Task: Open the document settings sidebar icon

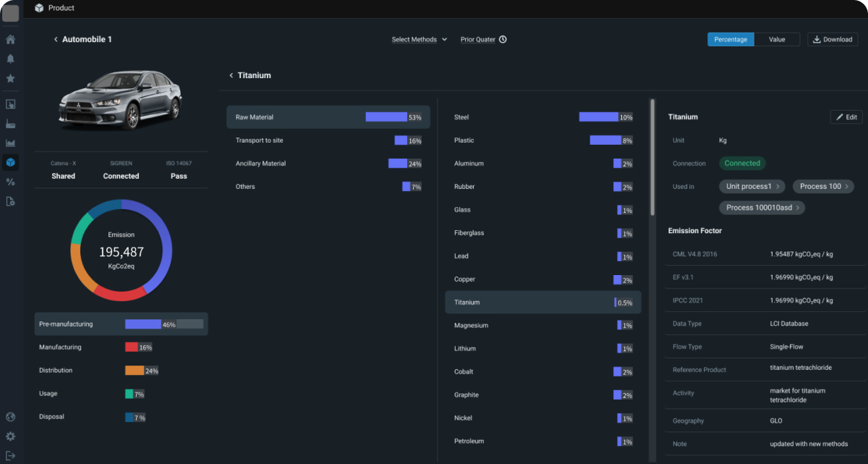Action: [x=10, y=201]
